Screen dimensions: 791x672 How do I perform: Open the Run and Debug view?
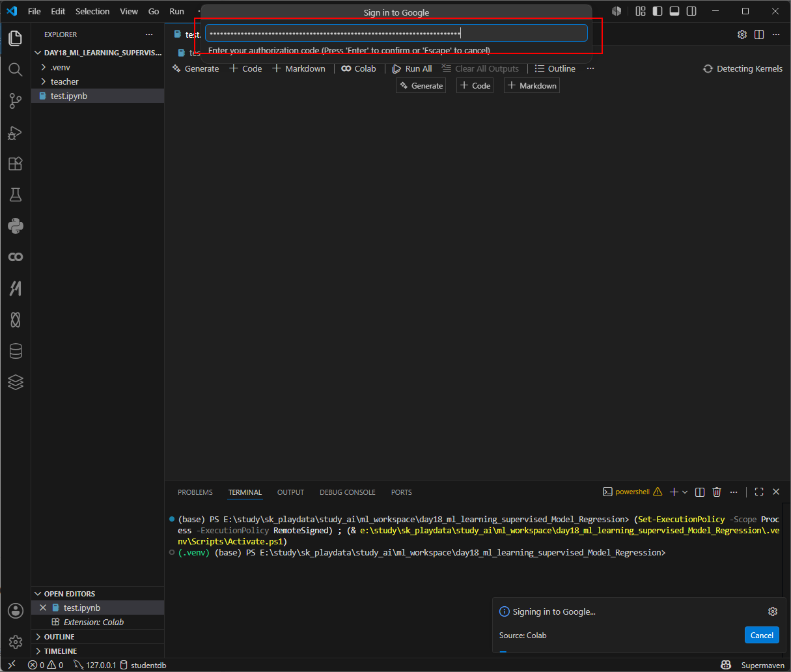coord(16,132)
